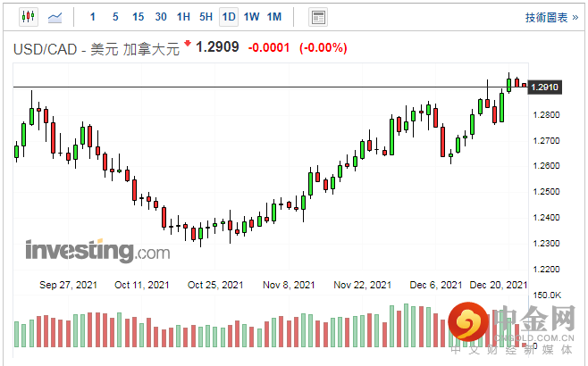
Task: Click the change value -0.0001
Action: click(269, 48)
